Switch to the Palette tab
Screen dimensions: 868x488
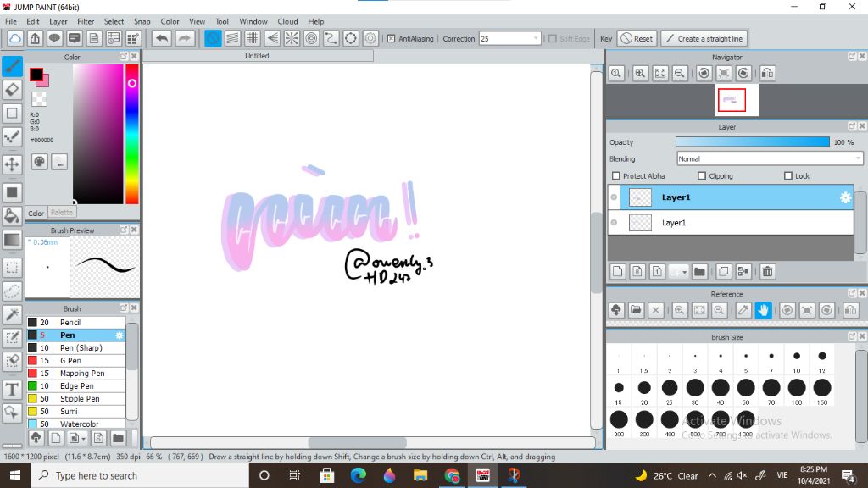click(61, 213)
